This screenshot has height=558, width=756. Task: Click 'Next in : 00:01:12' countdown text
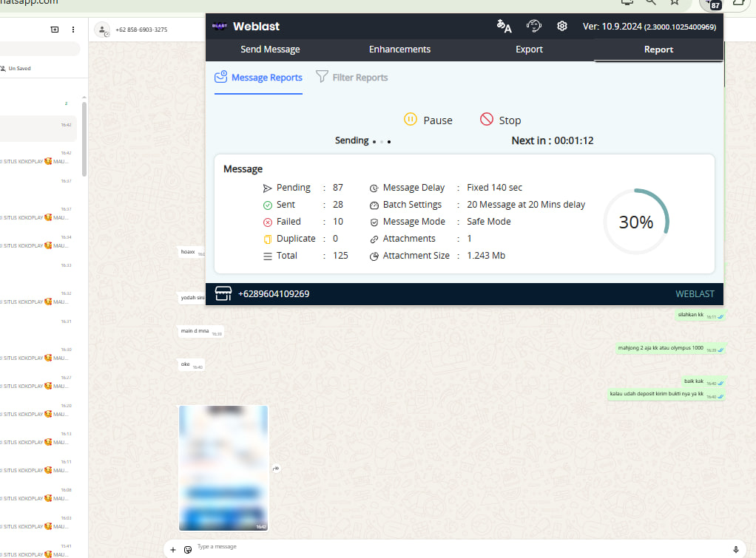[x=552, y=140]
